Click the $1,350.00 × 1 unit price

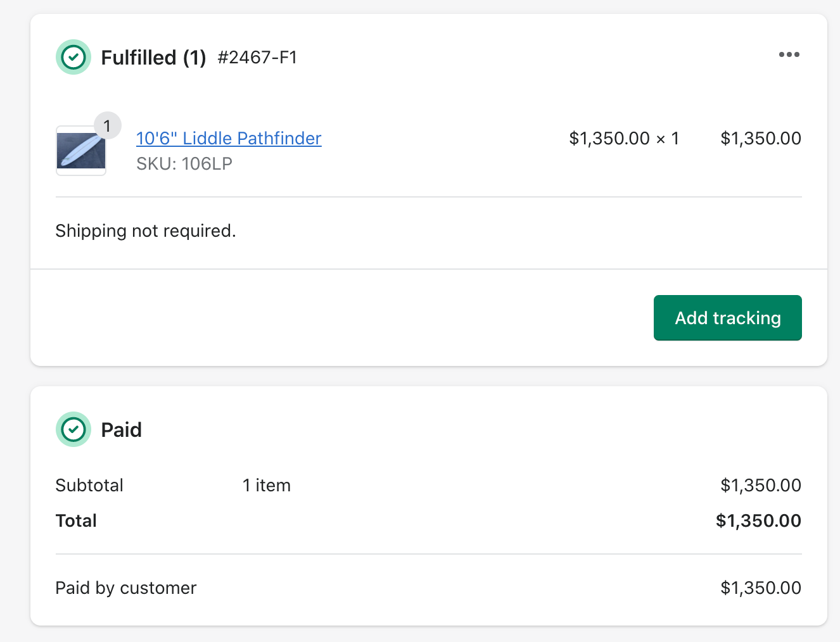point(623,138)
